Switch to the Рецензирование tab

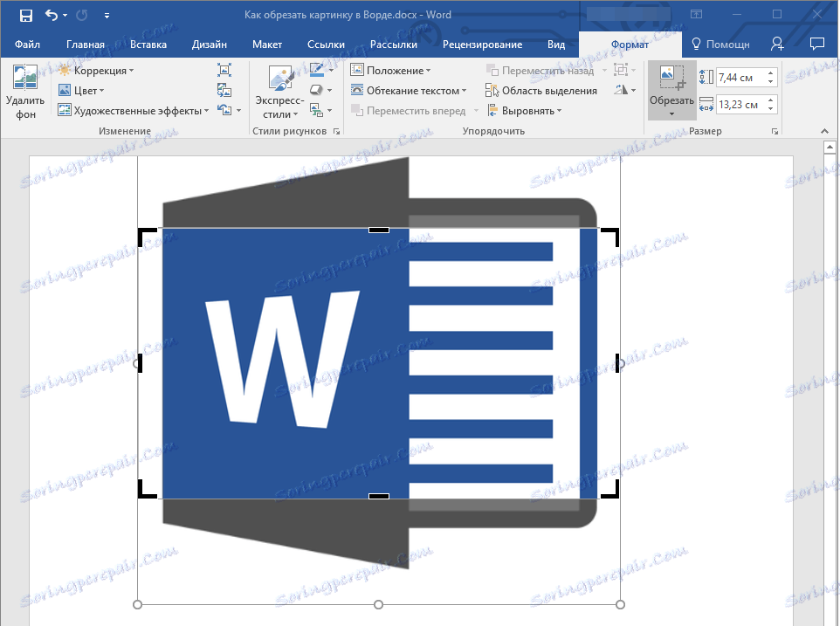[x=482, y=45]
